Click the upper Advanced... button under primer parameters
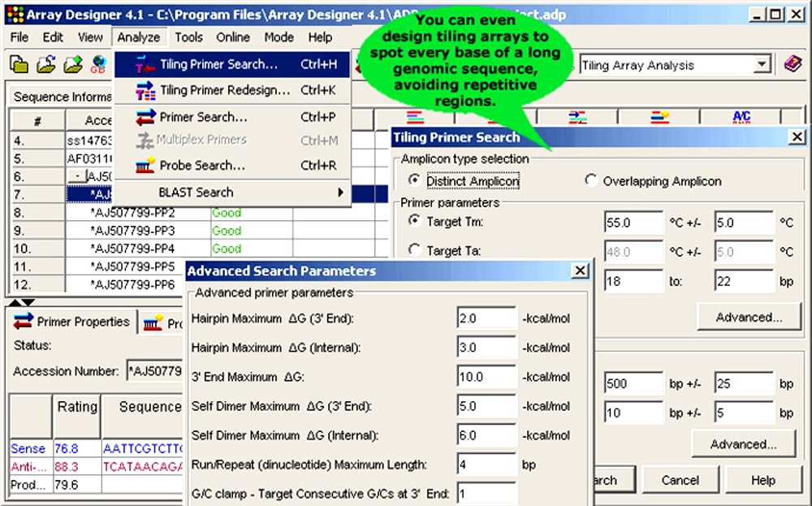 pyautogui.click(x=749, y=318)
